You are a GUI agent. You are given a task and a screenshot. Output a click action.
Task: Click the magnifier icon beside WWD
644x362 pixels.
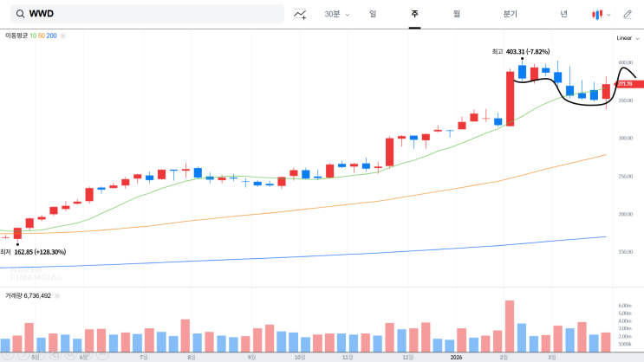[20, 14]
